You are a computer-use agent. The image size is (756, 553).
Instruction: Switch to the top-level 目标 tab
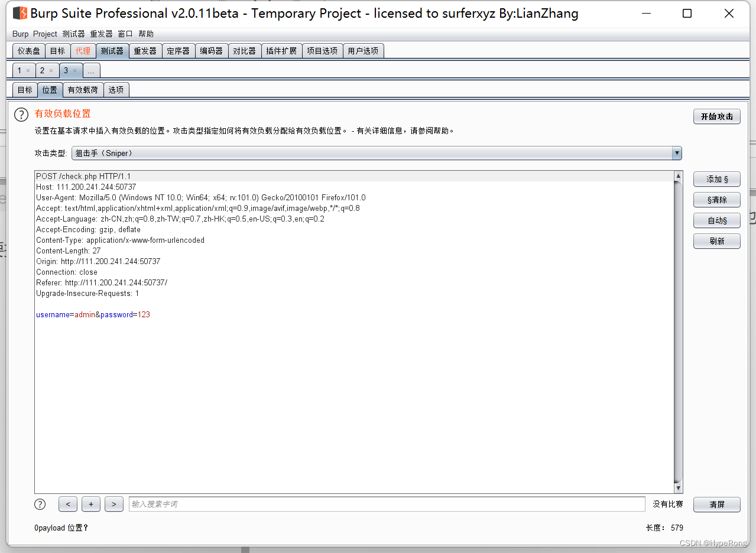pyautogui.click(x=57, y=51)
